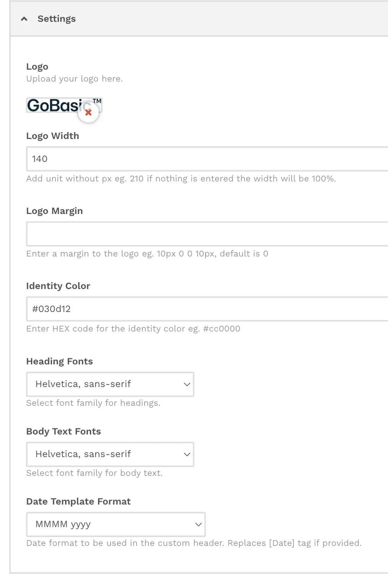Click the Logo Width label

(x=53, y=136)
